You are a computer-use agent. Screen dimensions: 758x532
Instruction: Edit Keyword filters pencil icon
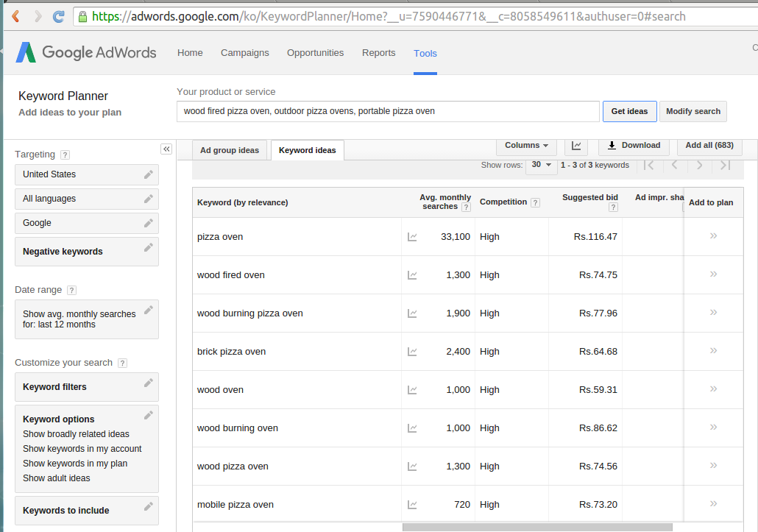coord(149,383)
